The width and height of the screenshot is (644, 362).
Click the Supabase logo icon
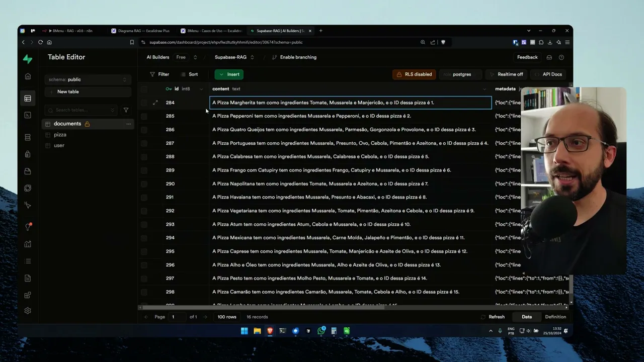(x=28, y=59)
